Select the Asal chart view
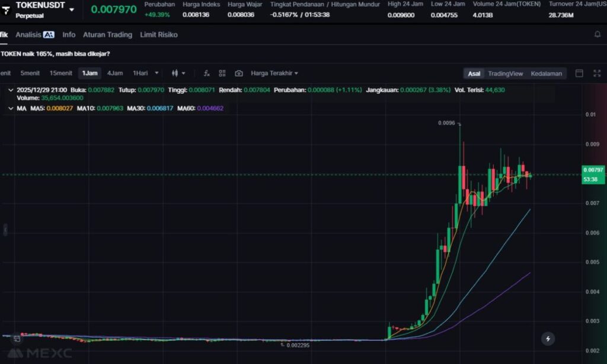607x364 pixels. point(474,74)
